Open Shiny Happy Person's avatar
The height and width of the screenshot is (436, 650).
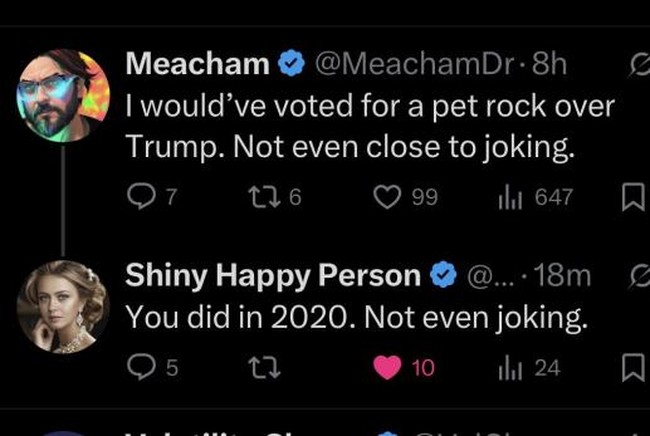63,307
